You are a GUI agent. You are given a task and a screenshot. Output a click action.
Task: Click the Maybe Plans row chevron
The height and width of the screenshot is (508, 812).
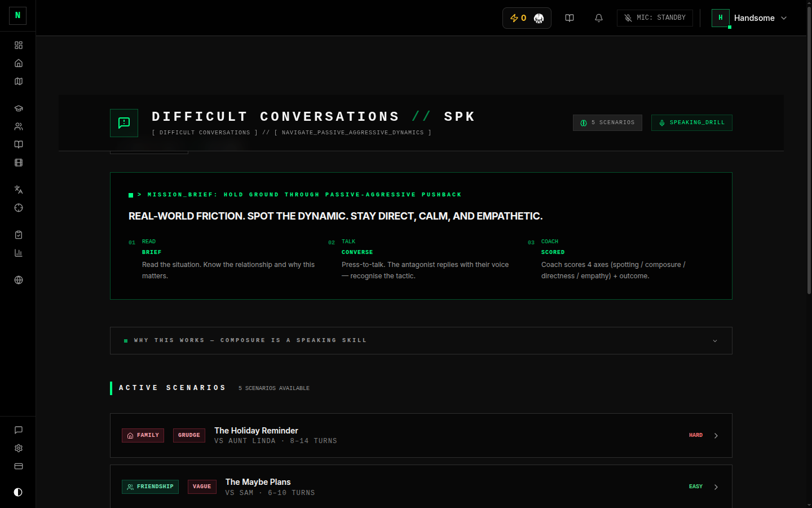tap(716, 487)
